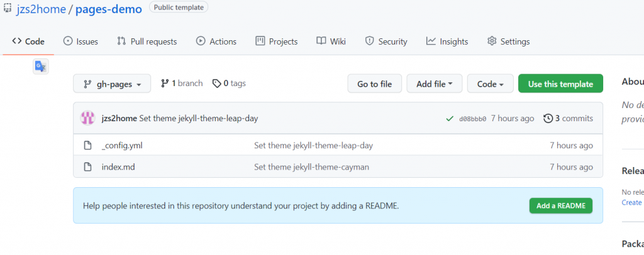Click the index.md file icon
The width and height of the screenshot is (644, 255).
click(x=88, y=167)
